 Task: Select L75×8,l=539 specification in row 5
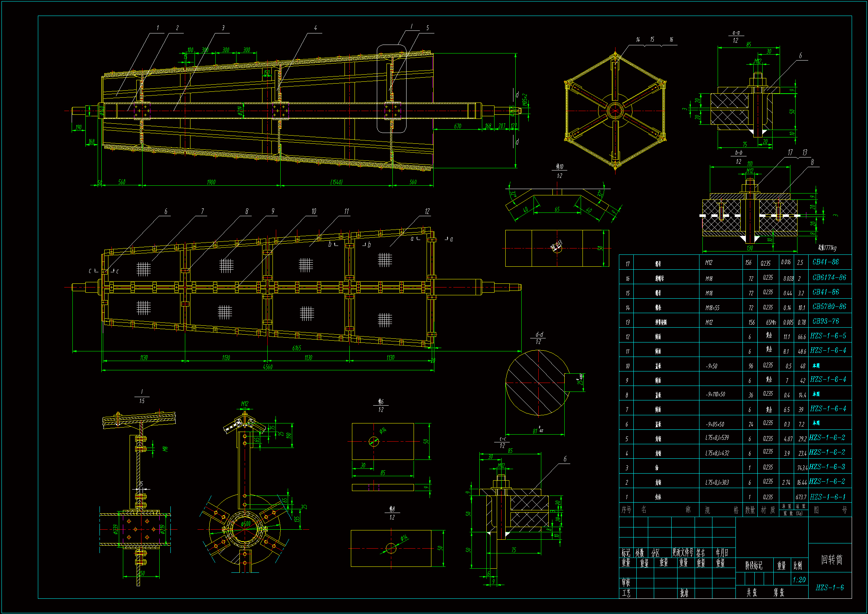(717, 438)
